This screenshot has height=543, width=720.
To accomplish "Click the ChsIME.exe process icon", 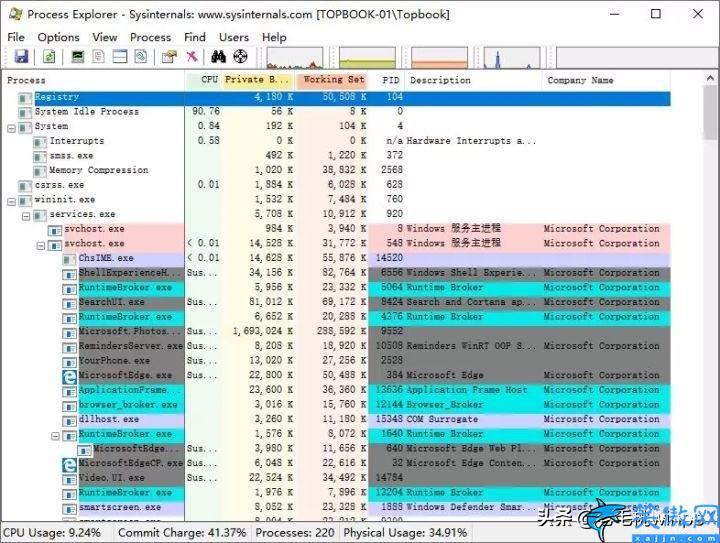I will pyautogui.click(x=69, y=260).
